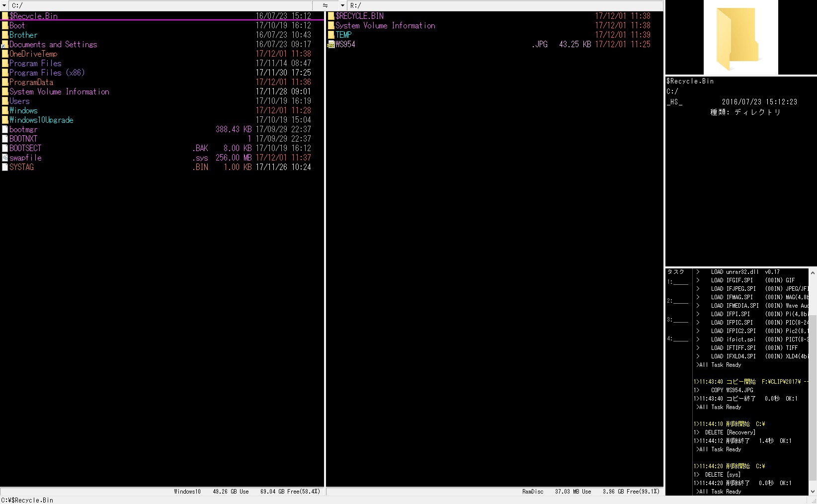Select the Program Files (x86) folder
Screen dimensions: 817x504
pyautogui.click(x=47, y=73)
